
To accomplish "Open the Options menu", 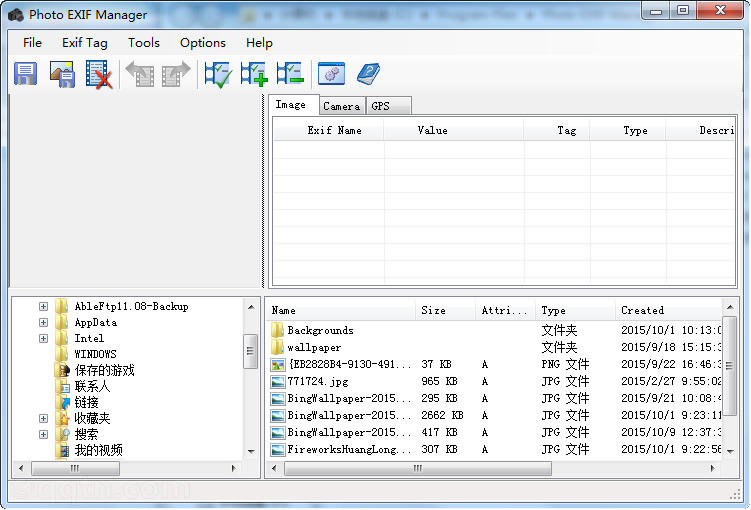I will [203, 43].
